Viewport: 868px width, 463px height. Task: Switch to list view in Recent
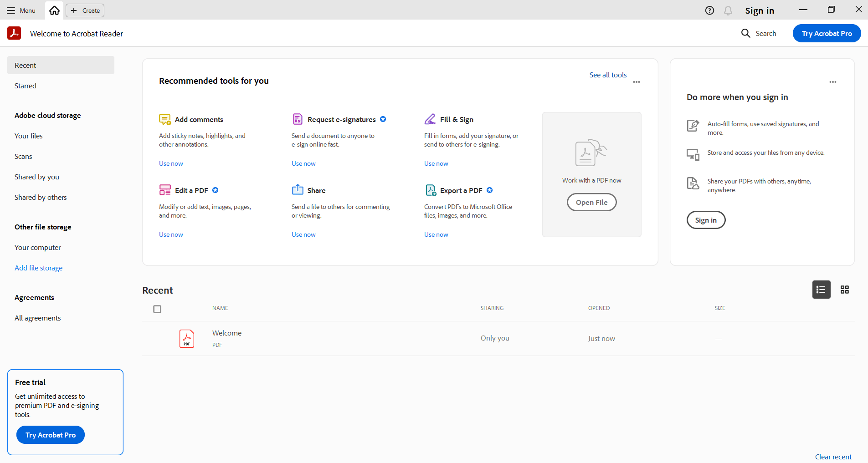click(x=821, y=290)
